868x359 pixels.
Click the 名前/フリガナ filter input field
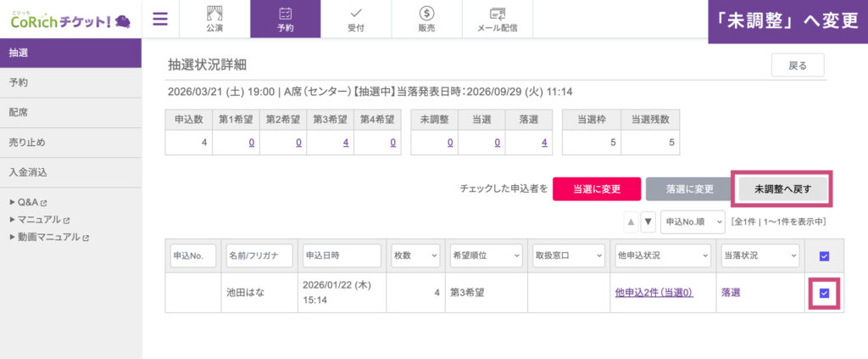click(x=259, y=255)
